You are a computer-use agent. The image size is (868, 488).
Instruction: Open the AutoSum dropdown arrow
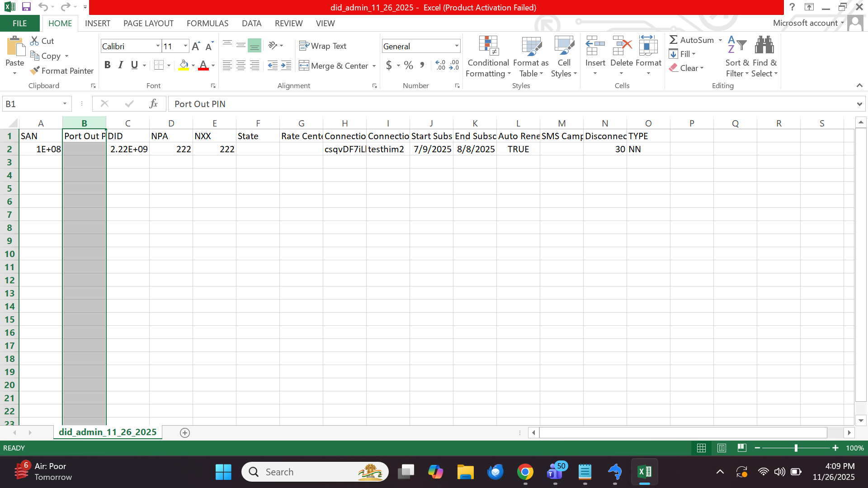click(720, 40)
